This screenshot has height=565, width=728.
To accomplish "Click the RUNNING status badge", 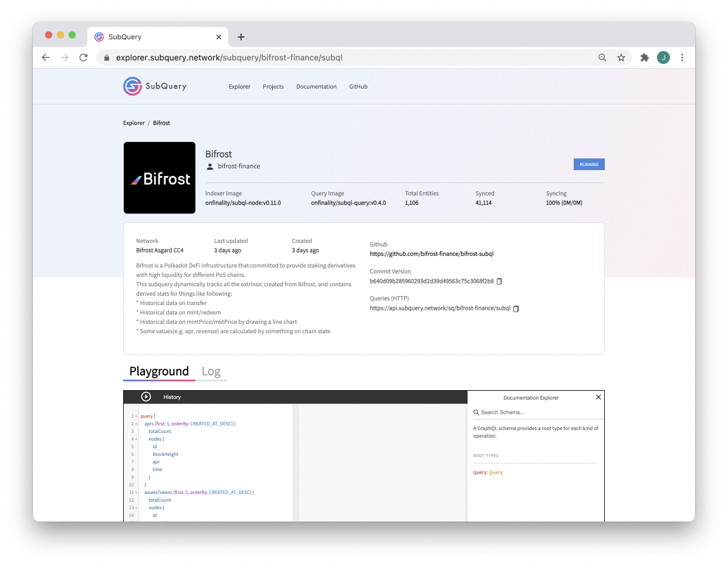I will click(589, 164).
